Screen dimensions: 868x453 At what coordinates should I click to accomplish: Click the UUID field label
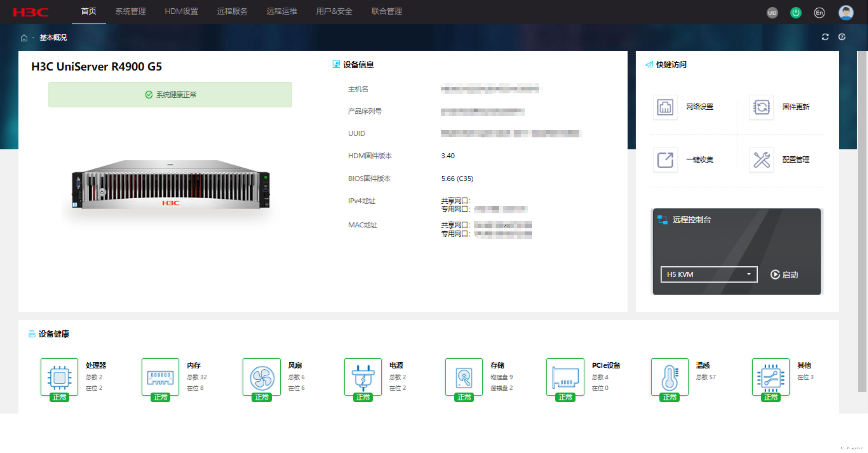click(x=356, y=134)
